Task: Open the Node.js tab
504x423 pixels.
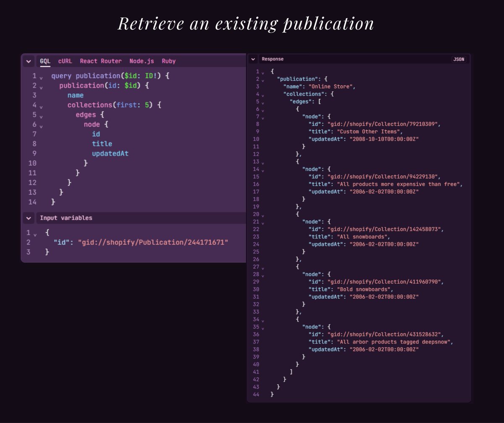Action: (142, 61)
